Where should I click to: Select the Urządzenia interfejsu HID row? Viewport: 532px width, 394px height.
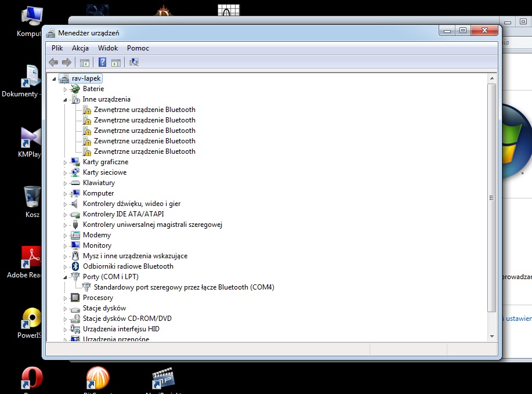(121, 329)
